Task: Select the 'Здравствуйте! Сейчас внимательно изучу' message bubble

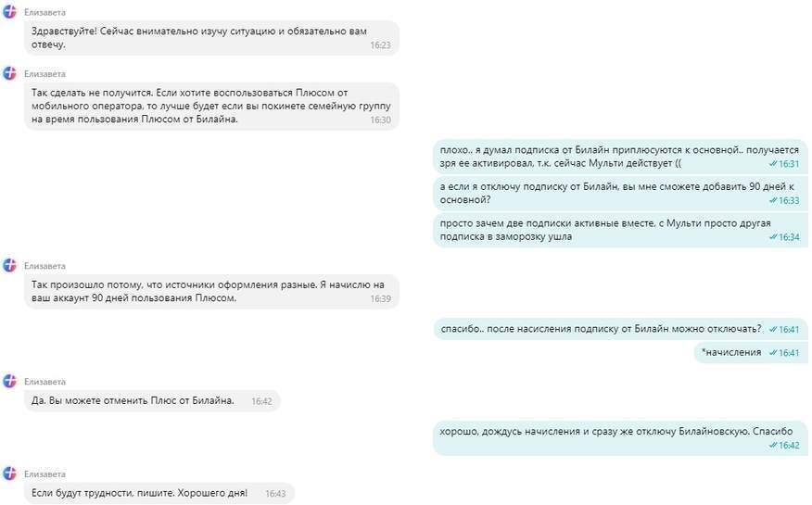Action: pyautogui.click(x=211, y=38)
